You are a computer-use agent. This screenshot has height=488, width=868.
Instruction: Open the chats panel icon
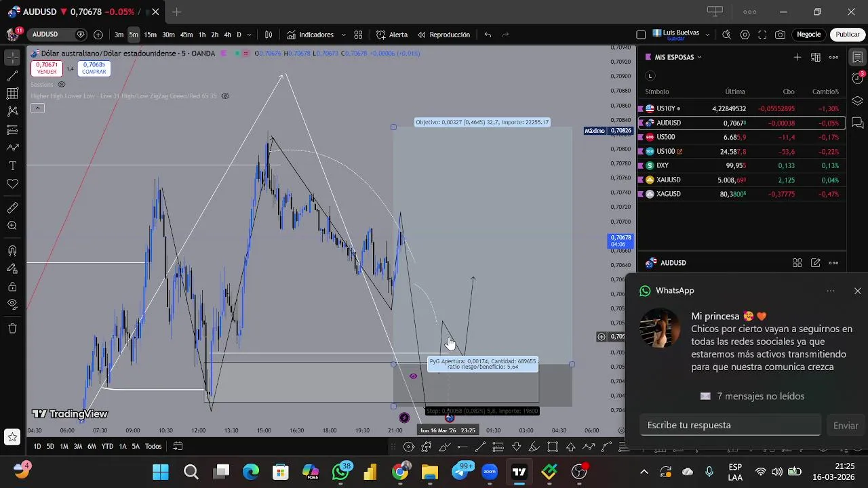coord(858,123)
